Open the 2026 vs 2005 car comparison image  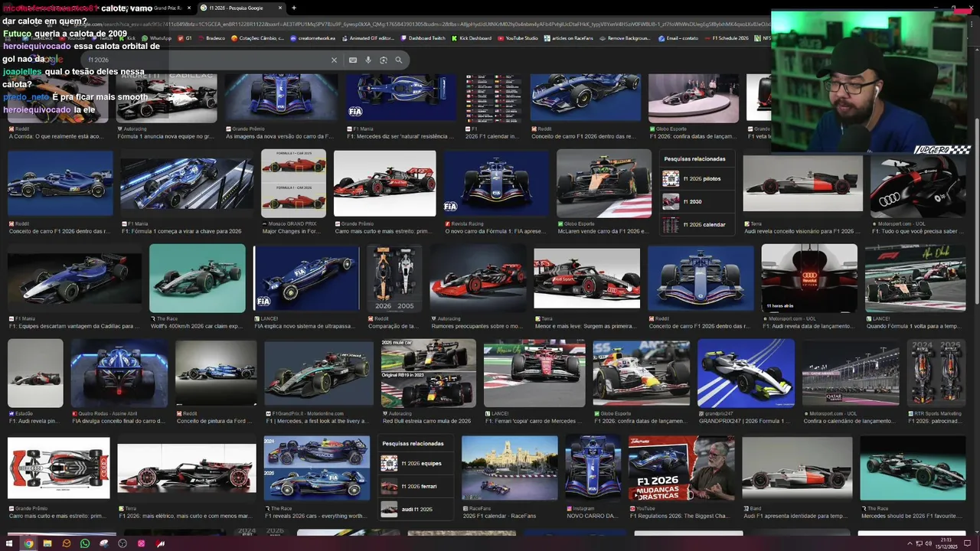pyautogui.click(x=394, y=278)
